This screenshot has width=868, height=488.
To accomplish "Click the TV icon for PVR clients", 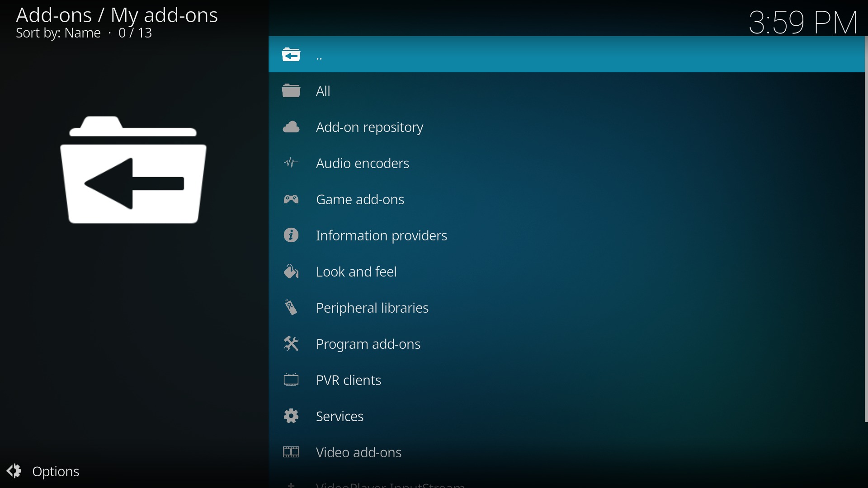I will click(x=292, y=380).
